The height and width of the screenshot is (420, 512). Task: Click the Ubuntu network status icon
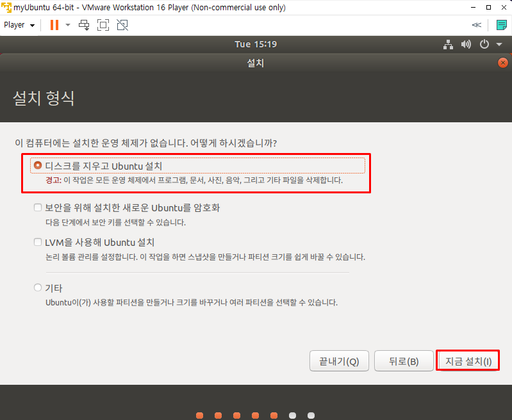pyautogui.click(x=448, y=44)
